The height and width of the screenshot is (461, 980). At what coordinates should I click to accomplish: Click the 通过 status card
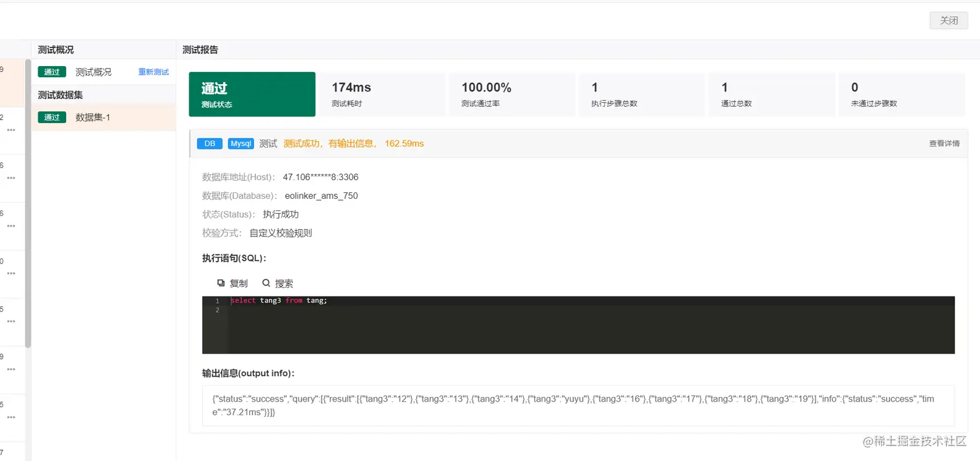point(252,94)
